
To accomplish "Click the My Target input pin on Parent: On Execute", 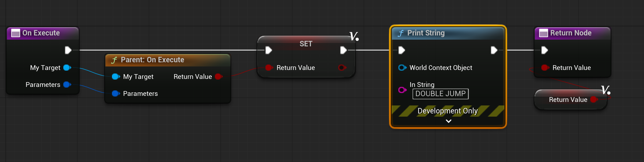I will pyautogui.click(x=116, y=77).
